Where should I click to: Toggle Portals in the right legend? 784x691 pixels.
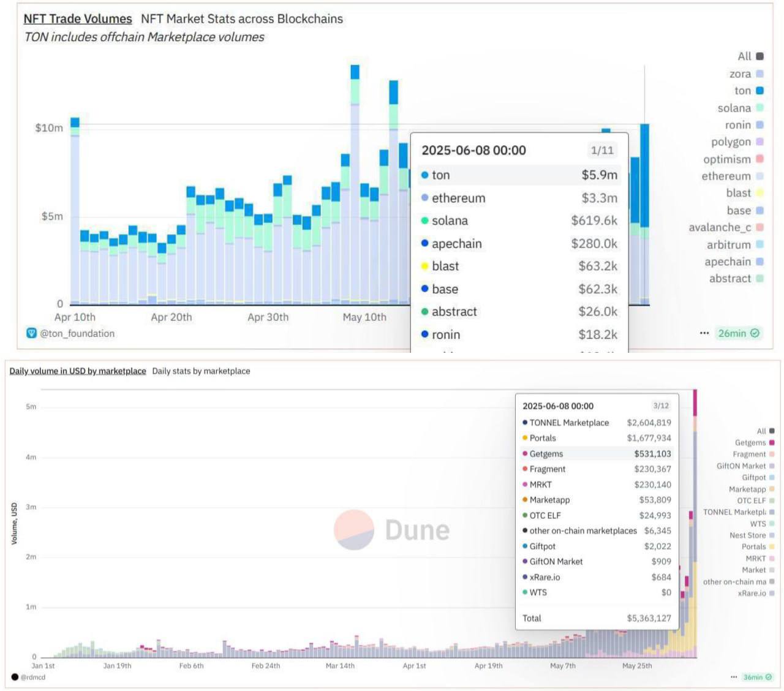click(x=758, y=546)
